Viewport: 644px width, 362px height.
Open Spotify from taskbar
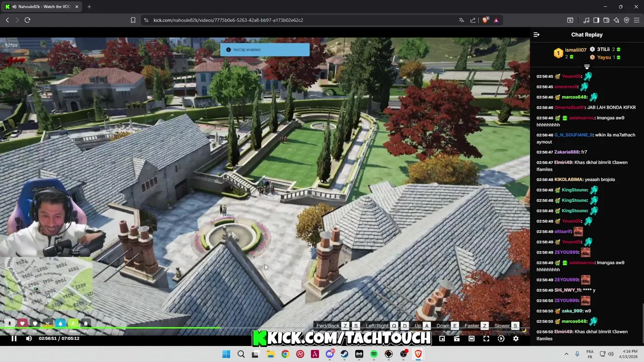pyautogui.click(x=374, y=354)
